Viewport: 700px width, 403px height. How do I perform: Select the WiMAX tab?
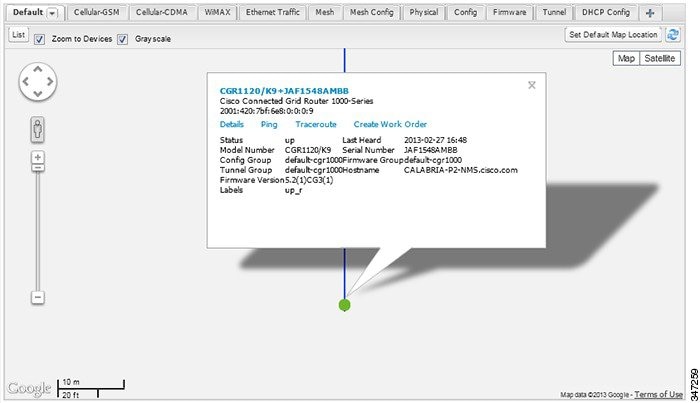[217, 12]
